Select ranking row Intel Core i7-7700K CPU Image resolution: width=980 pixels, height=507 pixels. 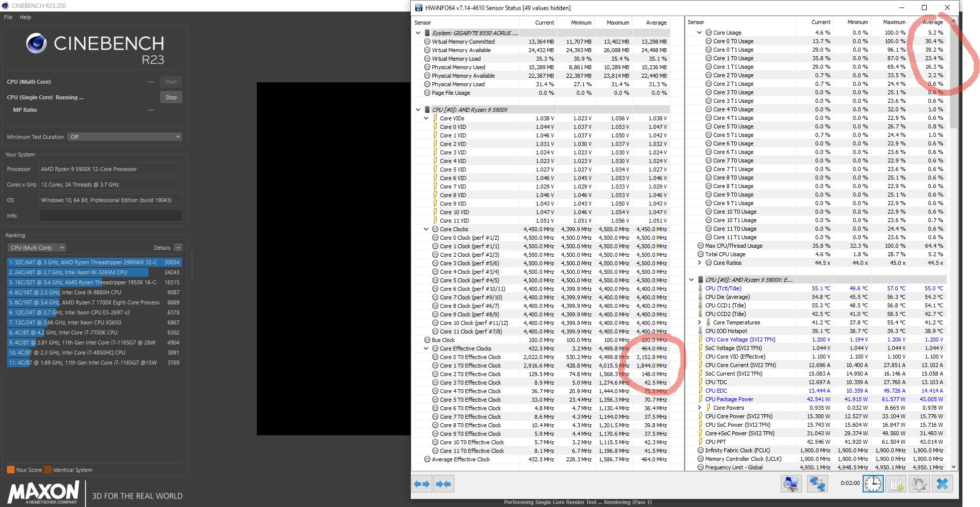94,332
